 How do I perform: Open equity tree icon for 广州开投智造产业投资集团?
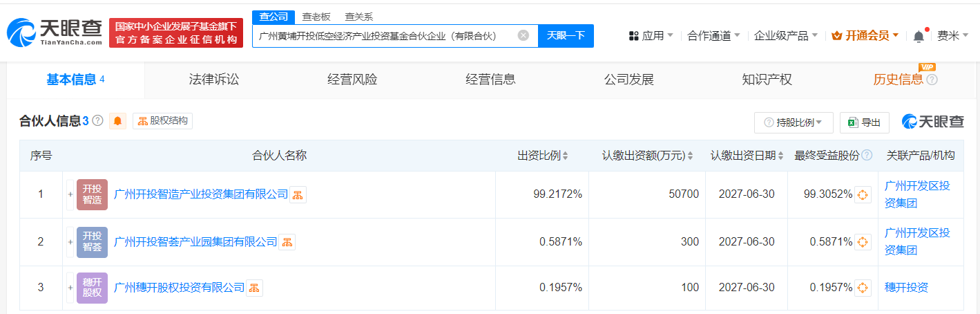click(298, 195)
